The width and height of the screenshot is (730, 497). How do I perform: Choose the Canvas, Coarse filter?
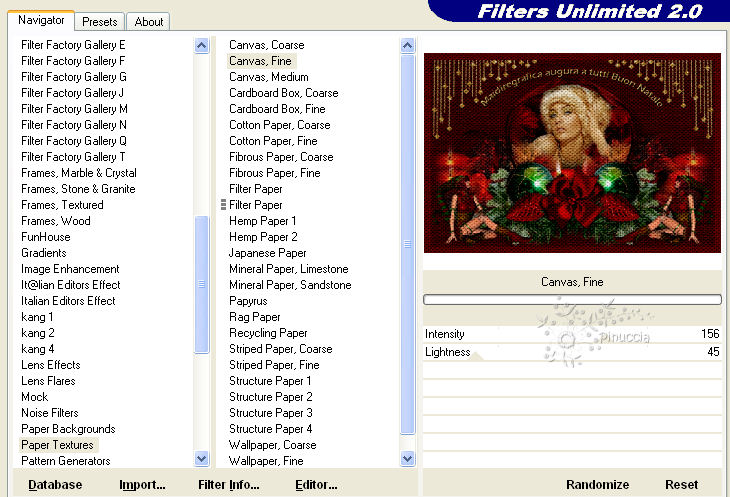click(266, 45)
